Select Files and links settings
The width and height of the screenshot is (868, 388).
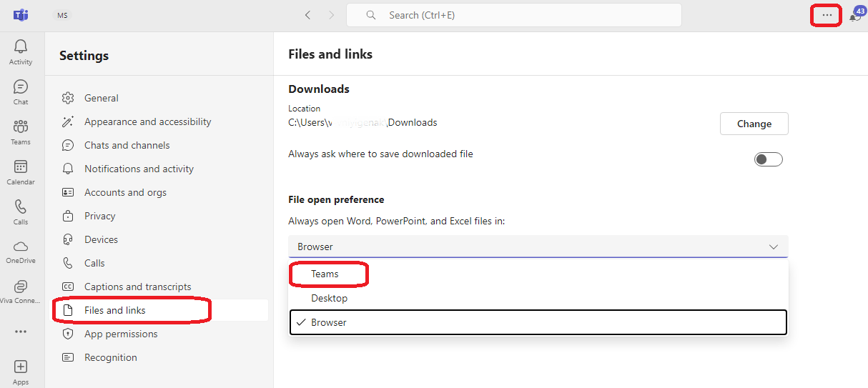pos(161,310)
